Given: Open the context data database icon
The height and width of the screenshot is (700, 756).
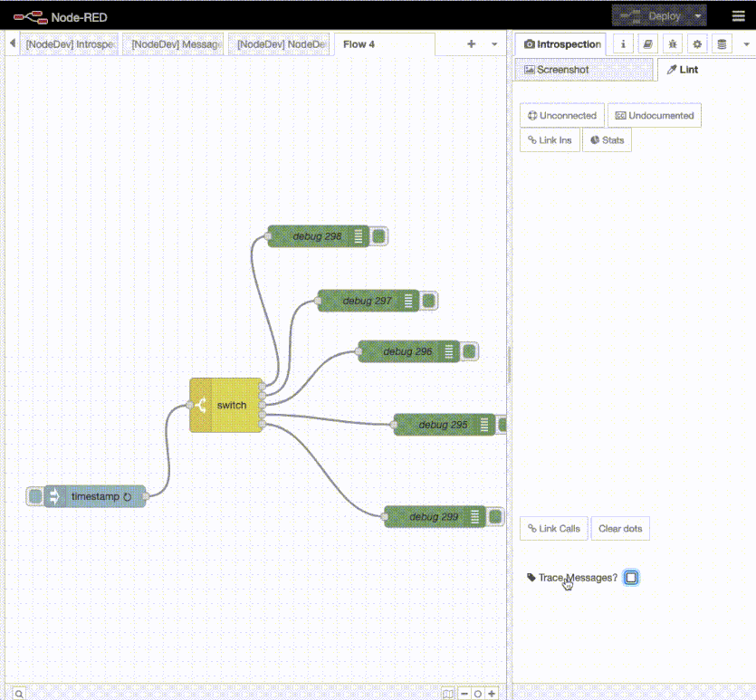Looking at the screenshot, I should coord(722,44).
